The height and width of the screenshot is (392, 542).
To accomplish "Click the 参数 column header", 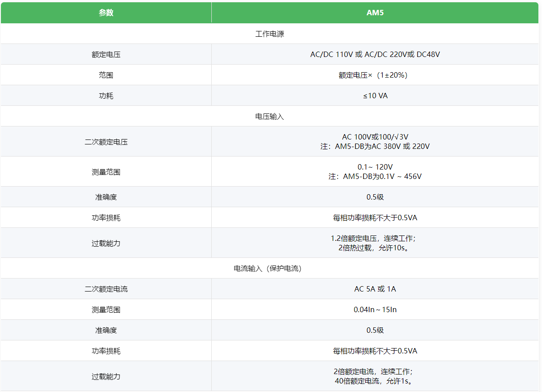I will (x=106, y=13).
